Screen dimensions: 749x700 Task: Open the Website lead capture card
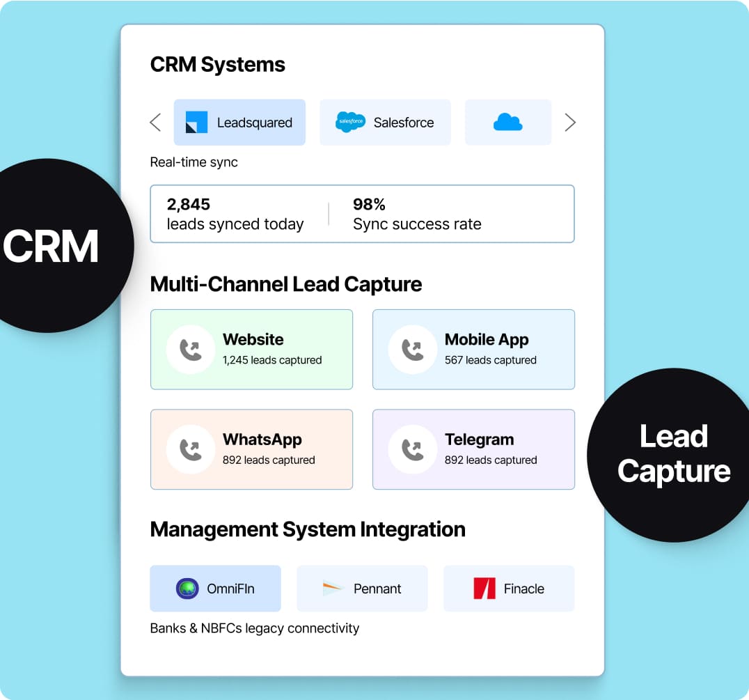(251, 349)
